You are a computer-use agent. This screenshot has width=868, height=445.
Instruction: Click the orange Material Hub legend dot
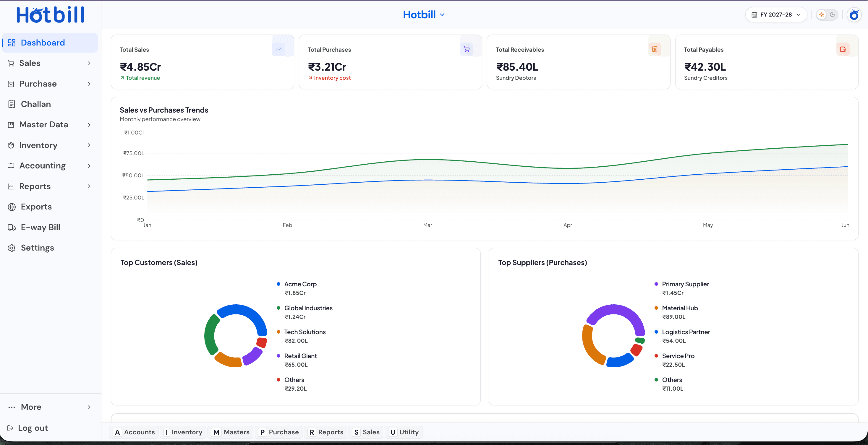[656, 308]
